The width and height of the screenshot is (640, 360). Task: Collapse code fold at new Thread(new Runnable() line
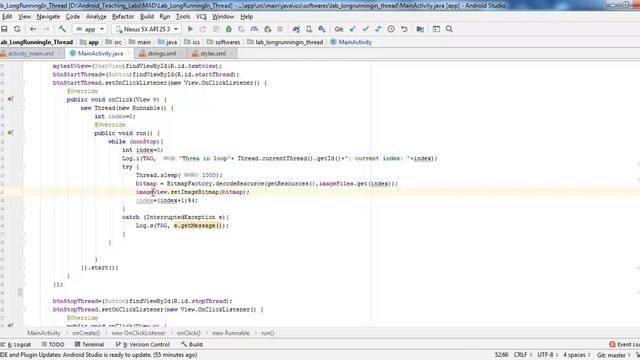pyautogui.click(x=23, y=108)
